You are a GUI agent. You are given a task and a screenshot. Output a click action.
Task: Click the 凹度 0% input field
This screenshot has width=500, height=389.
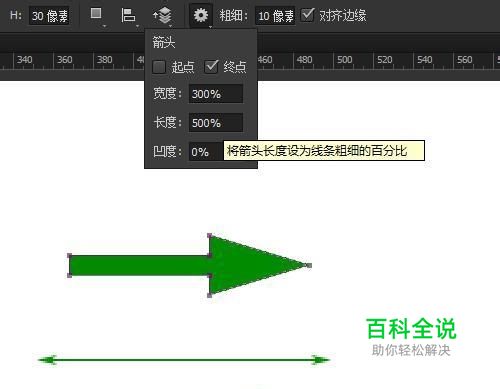(x=206, y=152)
